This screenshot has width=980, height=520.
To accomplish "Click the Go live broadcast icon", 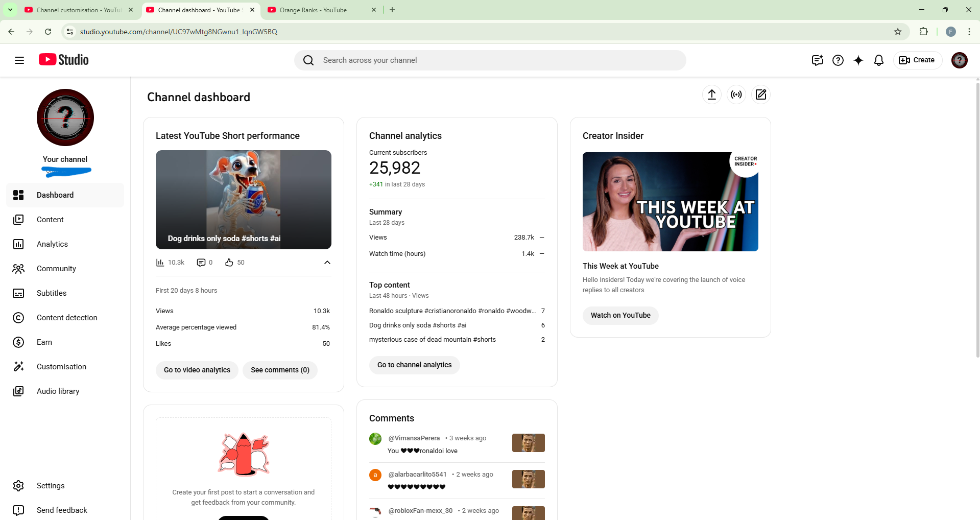I will pyautogui.click(x=736, y=94).
